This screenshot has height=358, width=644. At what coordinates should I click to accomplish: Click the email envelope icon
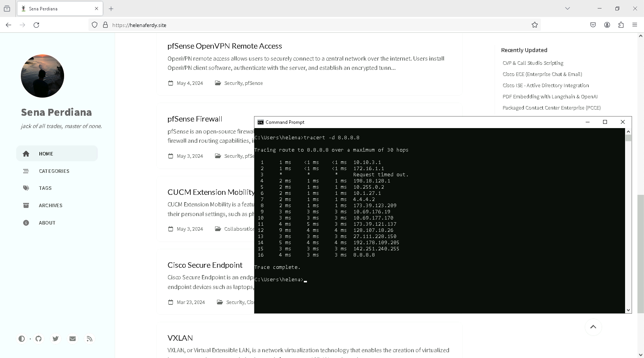[x=73, y=339]
